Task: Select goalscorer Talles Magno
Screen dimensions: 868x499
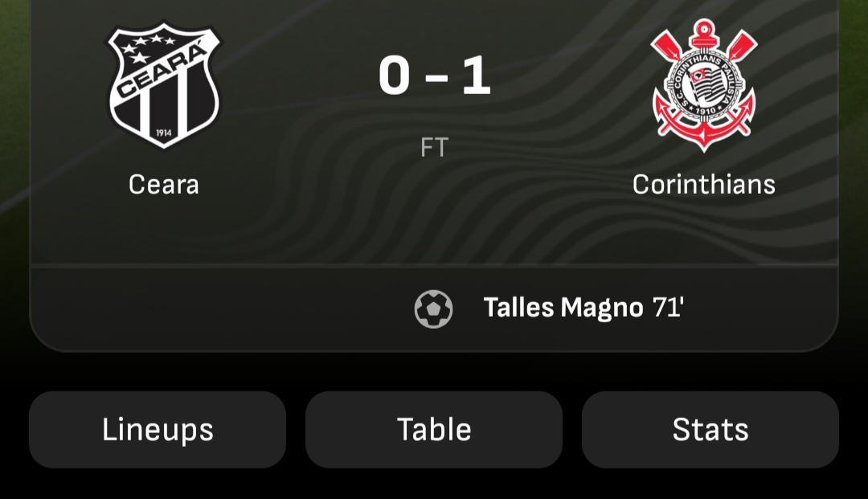Action: [563, 308]
